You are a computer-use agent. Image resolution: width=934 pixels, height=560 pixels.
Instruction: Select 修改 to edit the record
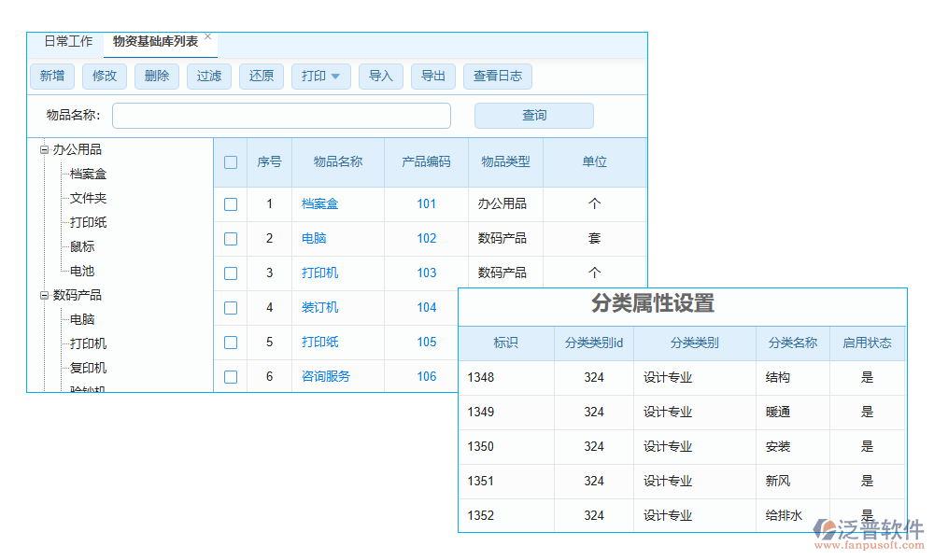[105, 77]
